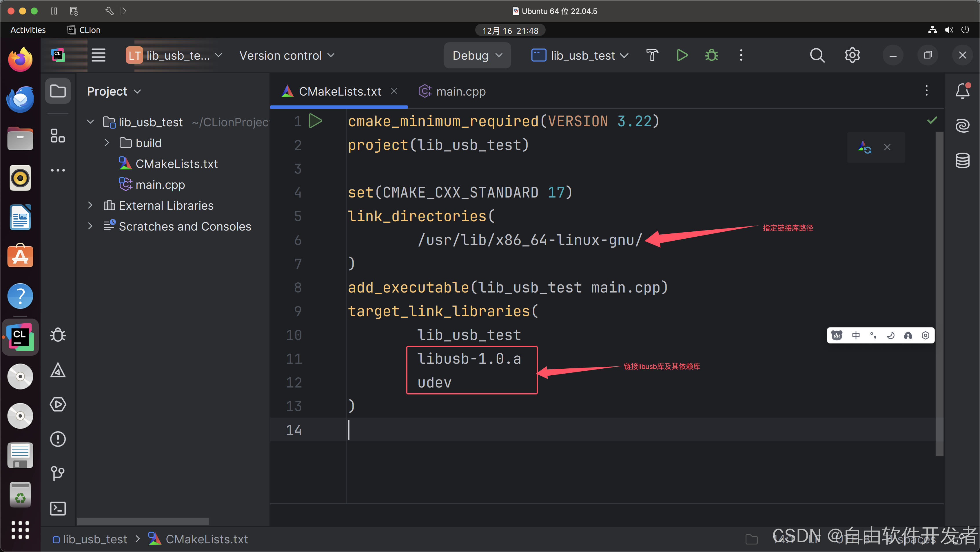Screen dimensions: 980x552
Task: Open the Notifications bell
Action: [963, 91]
